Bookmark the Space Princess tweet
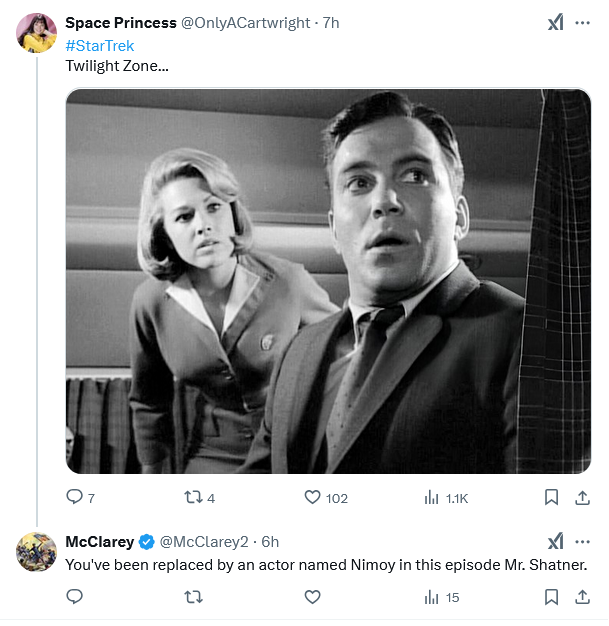Viewport: 609px width, 626px height. [x=551, y=497]
